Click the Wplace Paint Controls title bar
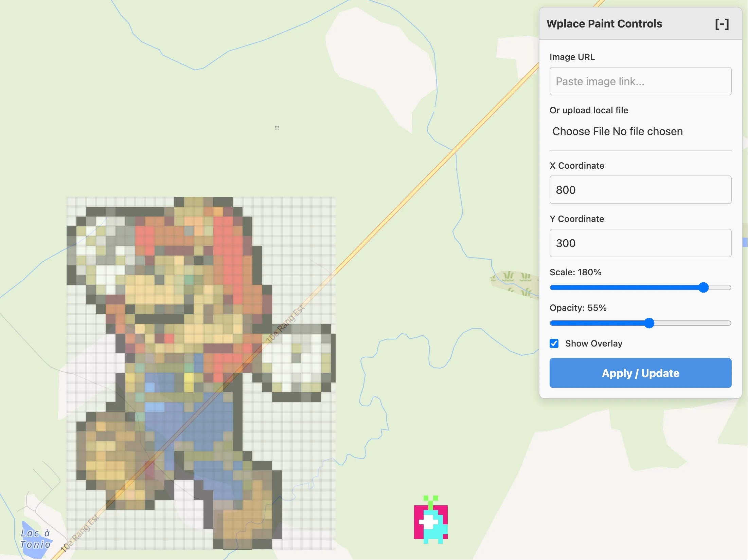The image size is (748, 560). pyautogui.click(x=604, y=24)
